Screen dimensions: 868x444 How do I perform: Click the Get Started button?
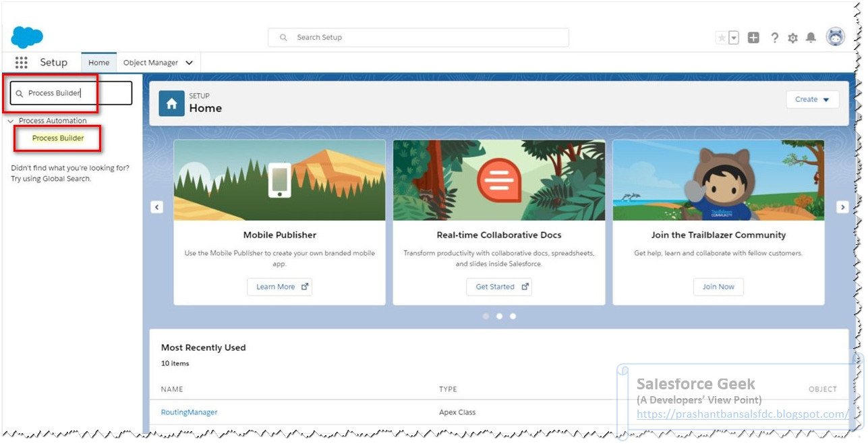(499, 287)
